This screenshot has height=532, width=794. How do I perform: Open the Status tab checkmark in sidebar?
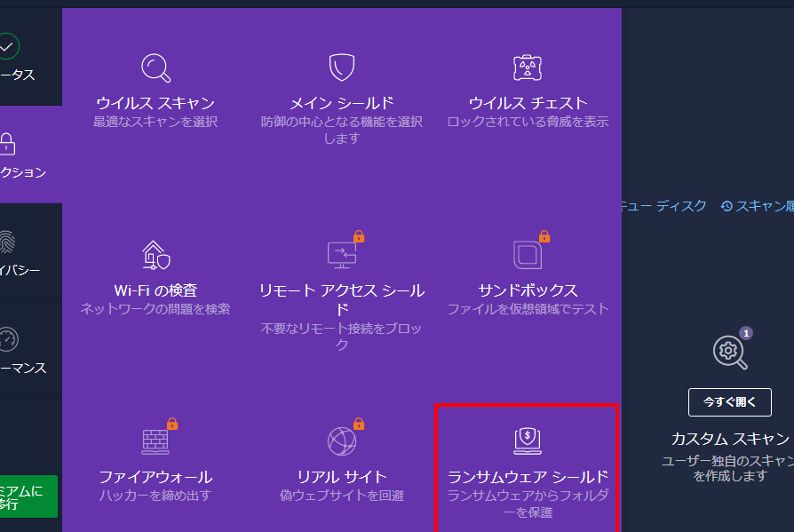pyautogui.click(x=7, y=46)
